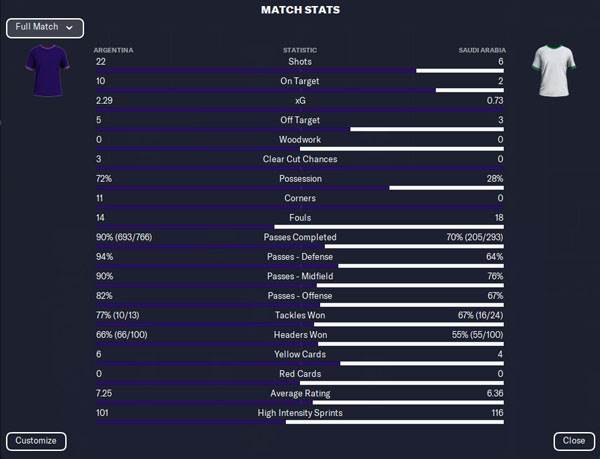Viewport: 600px width, 459px height.
Task: Click the Possession comparison bar
Action: (299, 187)
